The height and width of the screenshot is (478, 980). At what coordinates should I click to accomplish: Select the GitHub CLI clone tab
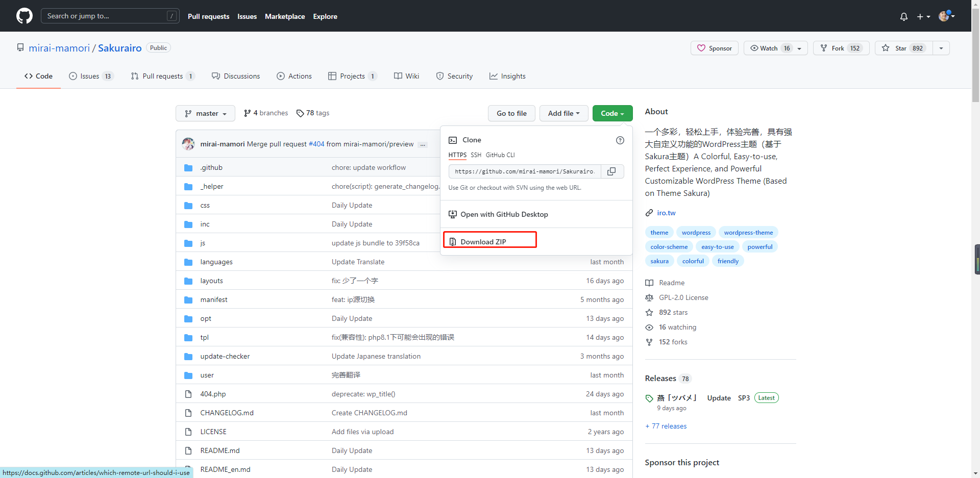500,155
